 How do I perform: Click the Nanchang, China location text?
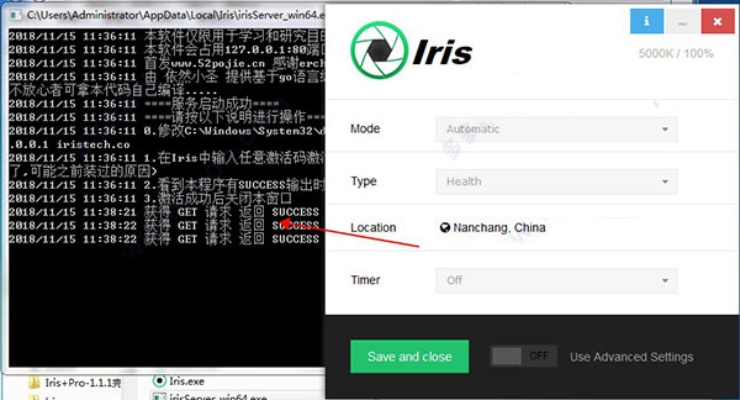point(499,228)
